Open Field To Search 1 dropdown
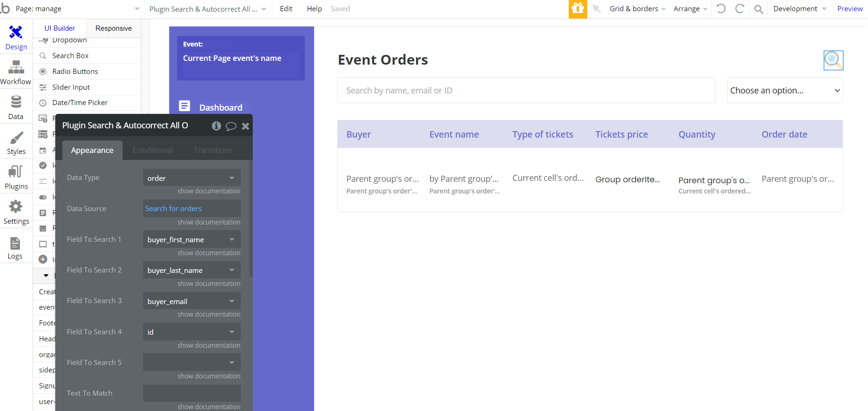 pyautogui.click(x=191, y=239)
